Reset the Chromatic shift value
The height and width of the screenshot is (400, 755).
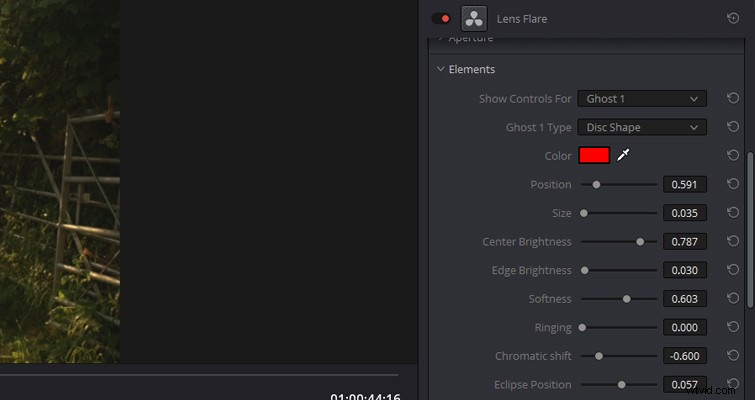[733, 356]
